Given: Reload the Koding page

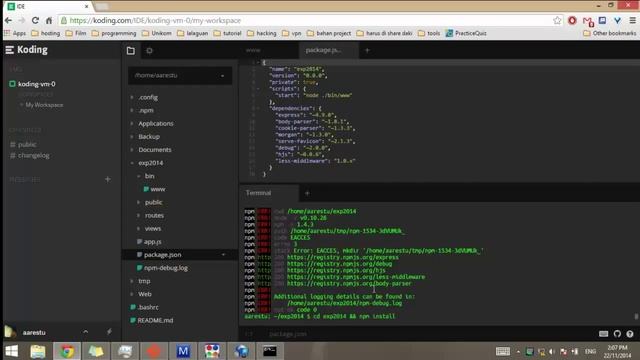Looking at the screenshot, I should click(x=35, y=20).
